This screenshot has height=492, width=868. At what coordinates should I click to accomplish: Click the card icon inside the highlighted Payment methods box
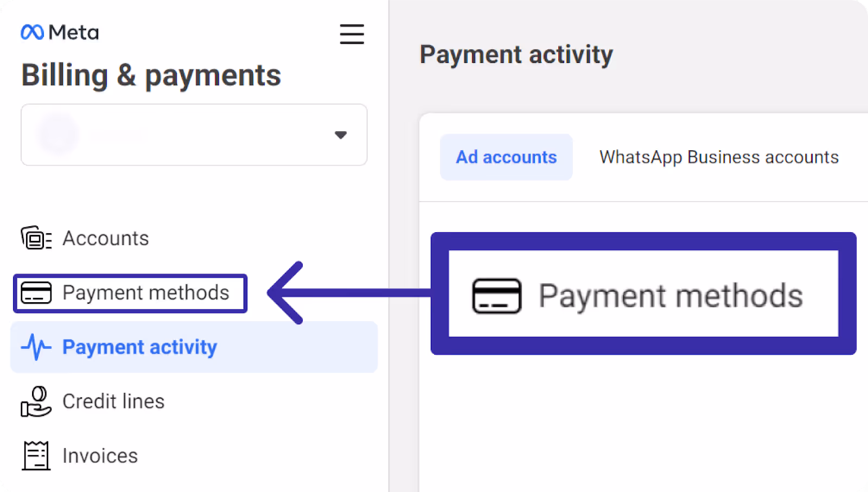(497, 295)
